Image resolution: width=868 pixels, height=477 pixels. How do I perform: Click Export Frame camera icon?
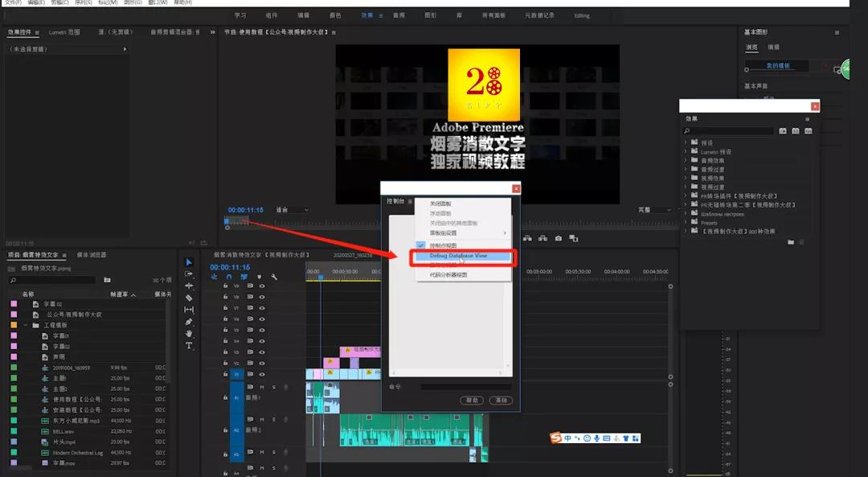pos(558,238)
